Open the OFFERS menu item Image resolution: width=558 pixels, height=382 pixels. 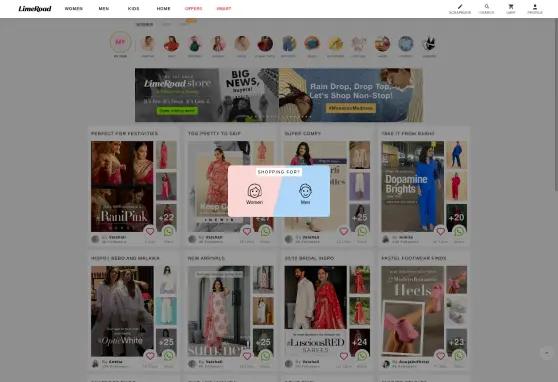tap(194, 9)
